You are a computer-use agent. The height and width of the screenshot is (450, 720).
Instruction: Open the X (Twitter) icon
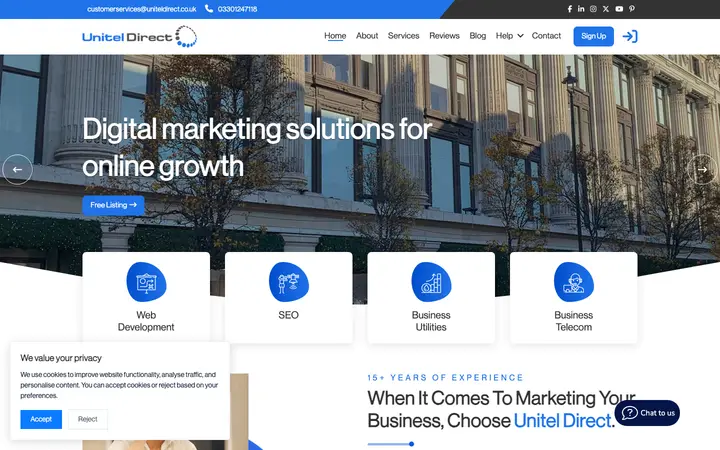coord(606,9)
